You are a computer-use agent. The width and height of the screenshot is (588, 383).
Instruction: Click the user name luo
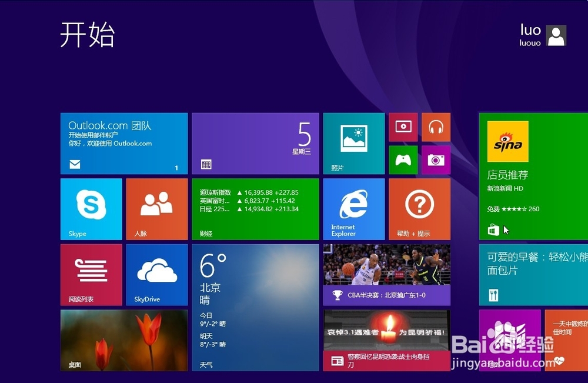(530, 30)
